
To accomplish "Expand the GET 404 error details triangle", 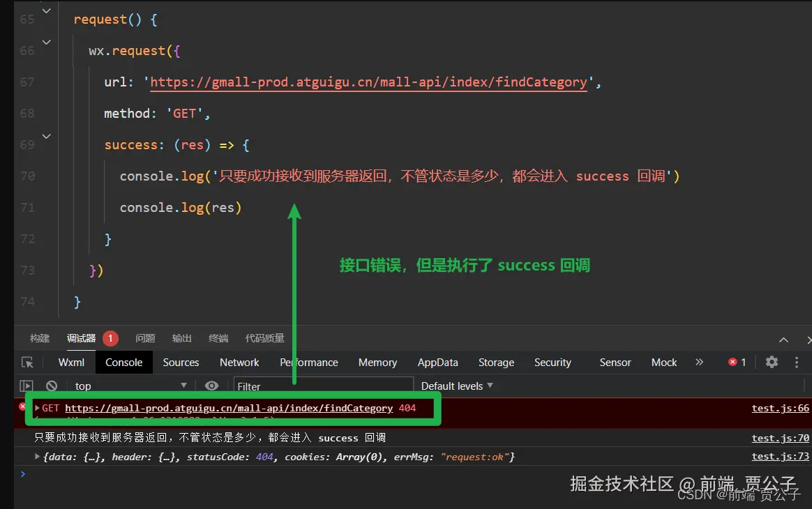I will click(36, 408).
